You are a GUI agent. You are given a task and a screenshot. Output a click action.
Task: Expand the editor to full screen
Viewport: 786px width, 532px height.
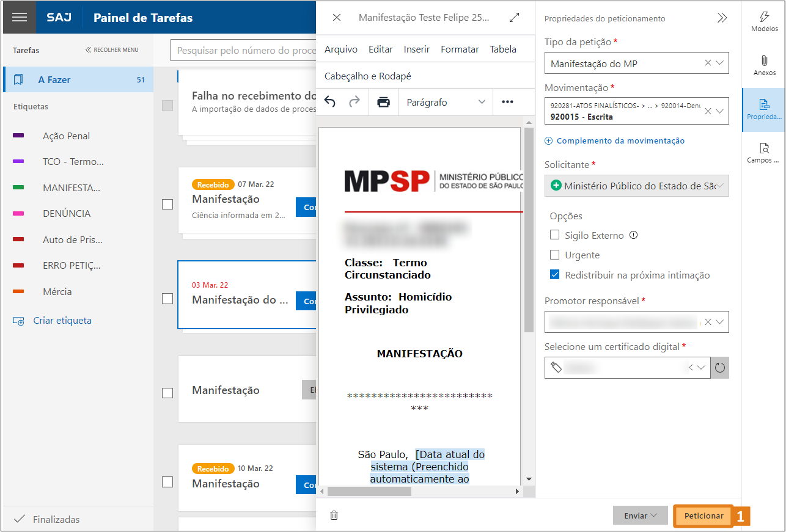click(514, 18)
